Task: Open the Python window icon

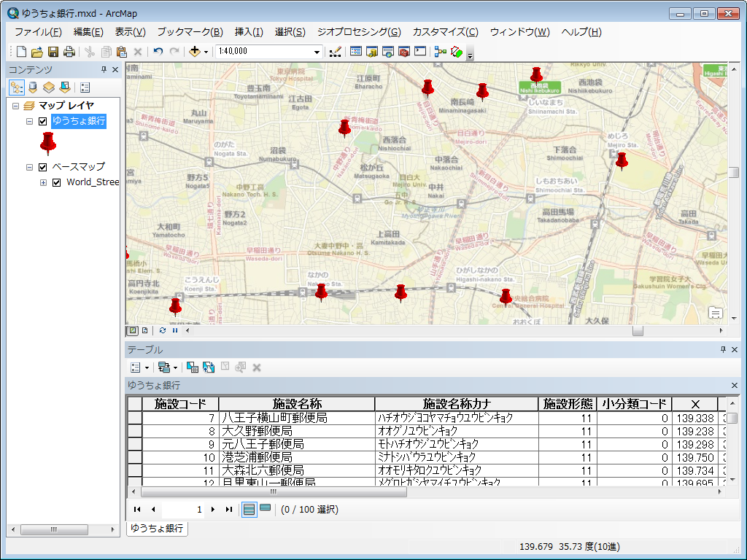Action: (x=420, y=52)
